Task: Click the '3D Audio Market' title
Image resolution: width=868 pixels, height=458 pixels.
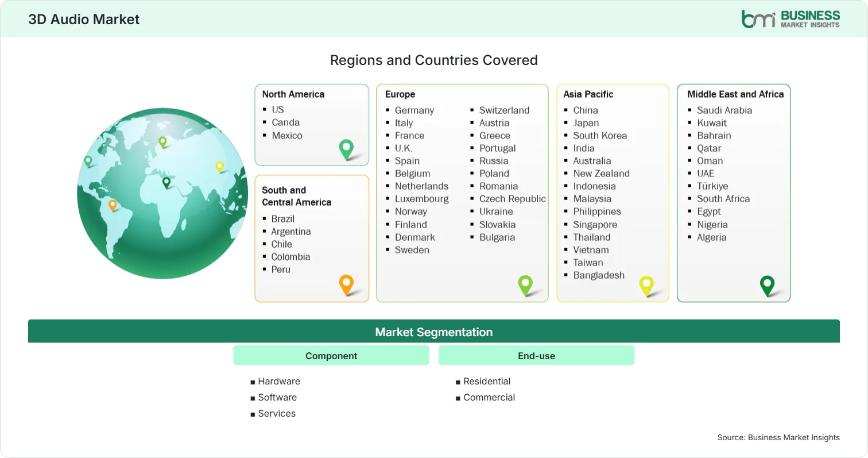Action: pos(84,19)
